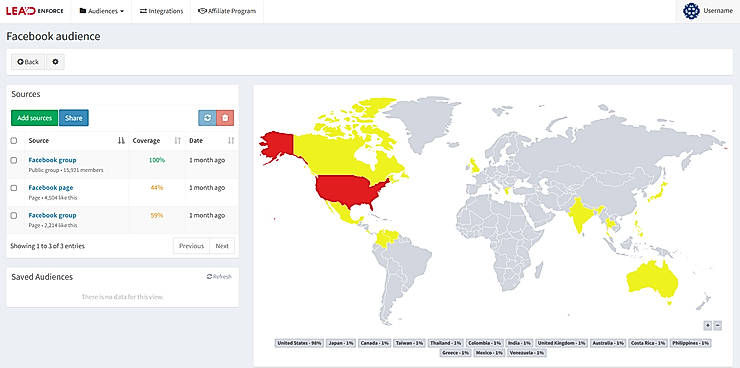This screenshot has width=740, height=368.
Task: Click the 100% coverage value
Action: coord(156,160)
